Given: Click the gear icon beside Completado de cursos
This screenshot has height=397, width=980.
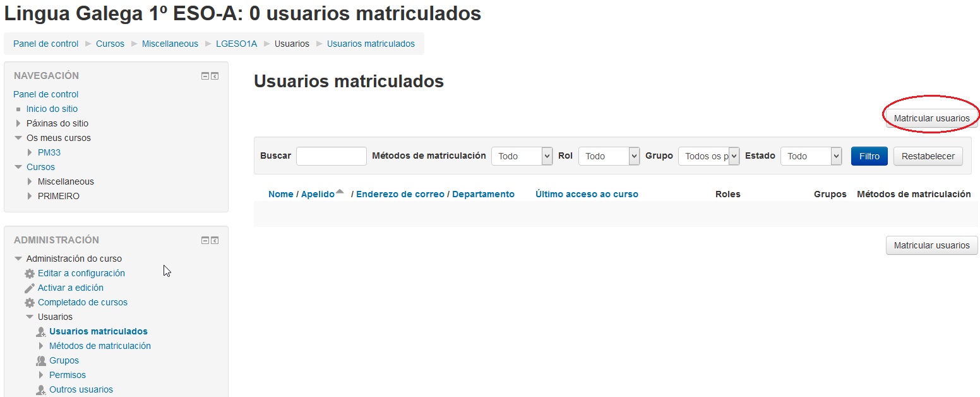Looking at the screenshot, I should 30,303.
